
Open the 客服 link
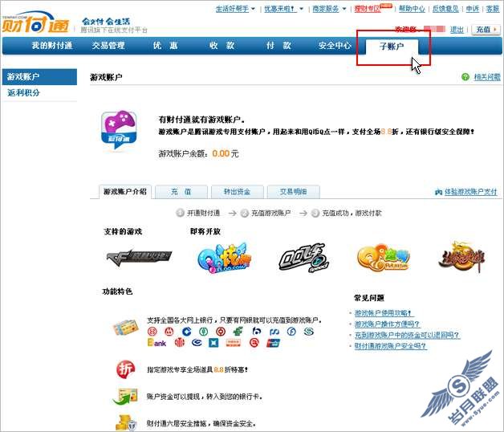click(x=493, y=9)
